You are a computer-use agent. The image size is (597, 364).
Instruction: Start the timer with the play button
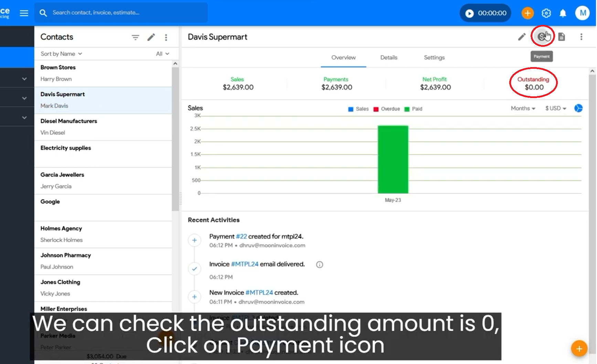[x=469, y=13]
